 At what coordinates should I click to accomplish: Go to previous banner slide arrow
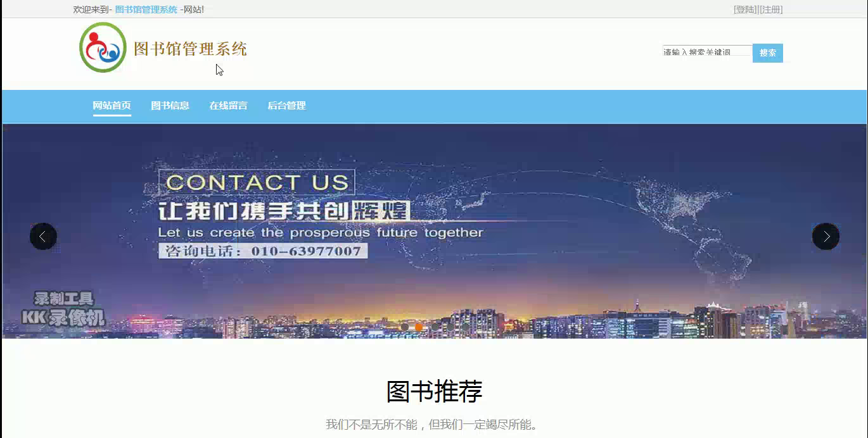(43, 236)
